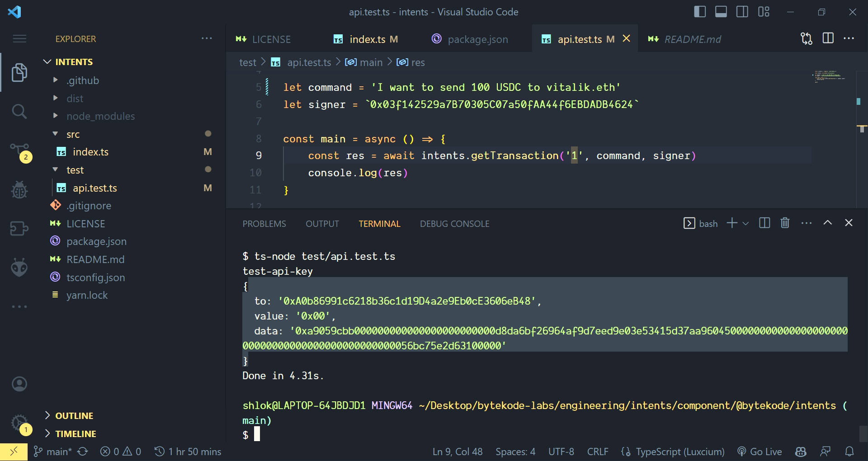This screenshot has height=461, width=868.
Task: Toggle primary side bar layout icon
Action: pos(700,12)
